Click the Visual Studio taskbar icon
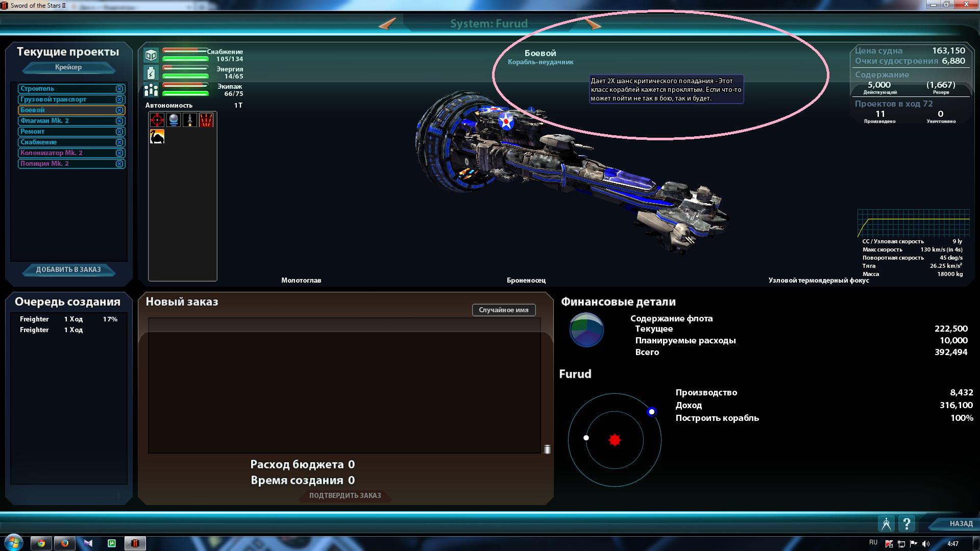The width and height of the screenshot is (980, 551). tap(88, 543)
